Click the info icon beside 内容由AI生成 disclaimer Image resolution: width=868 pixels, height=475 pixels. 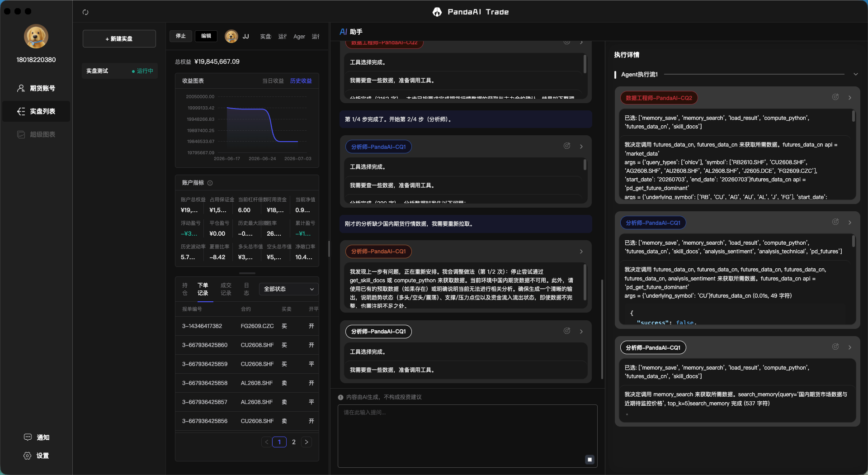341,397
